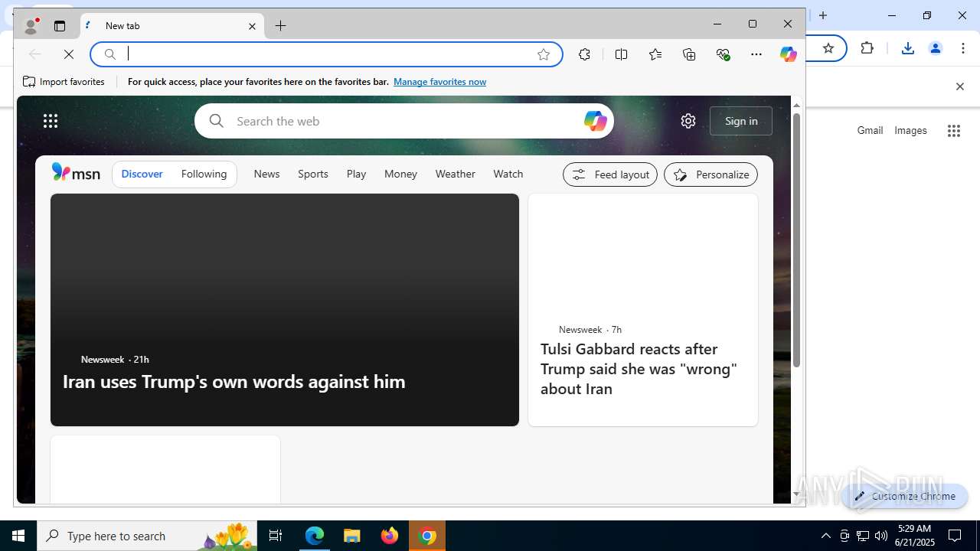The height and width of the screenshot is (551, 980).
Task: Open a new tab in Edge
Action: tap(281, 26)
